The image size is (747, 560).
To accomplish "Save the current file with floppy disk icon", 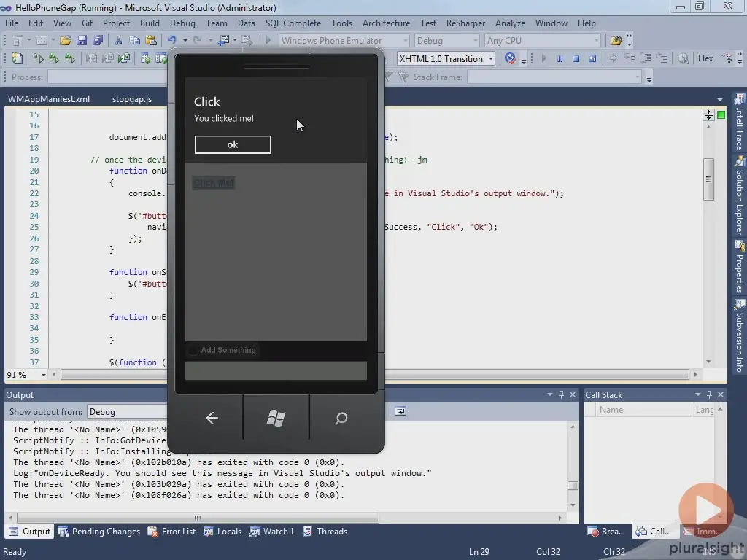I will tap(82, 40).
